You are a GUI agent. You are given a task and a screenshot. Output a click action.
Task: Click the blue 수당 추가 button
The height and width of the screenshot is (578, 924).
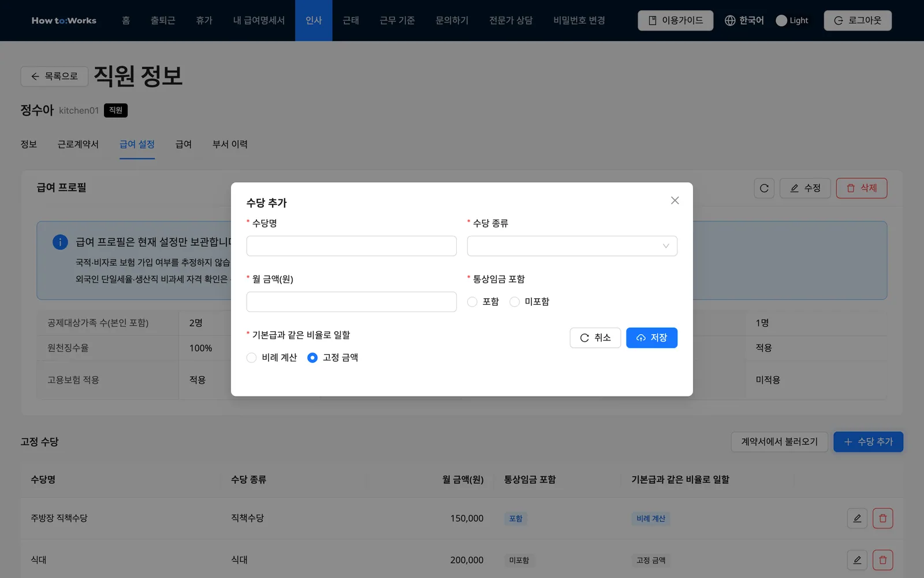(x=868, y=442)
